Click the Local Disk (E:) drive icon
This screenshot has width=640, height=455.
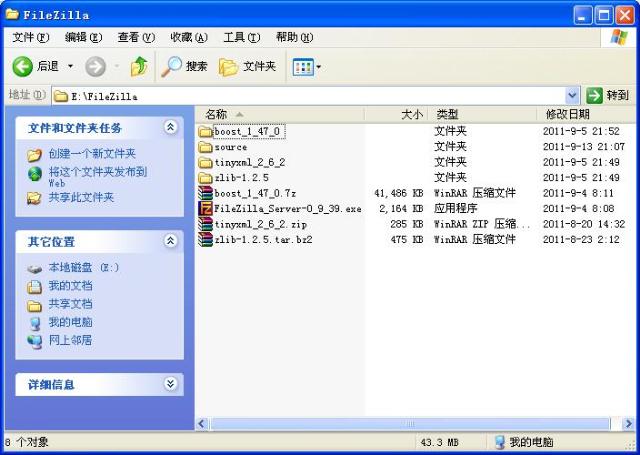pos(34,269)
